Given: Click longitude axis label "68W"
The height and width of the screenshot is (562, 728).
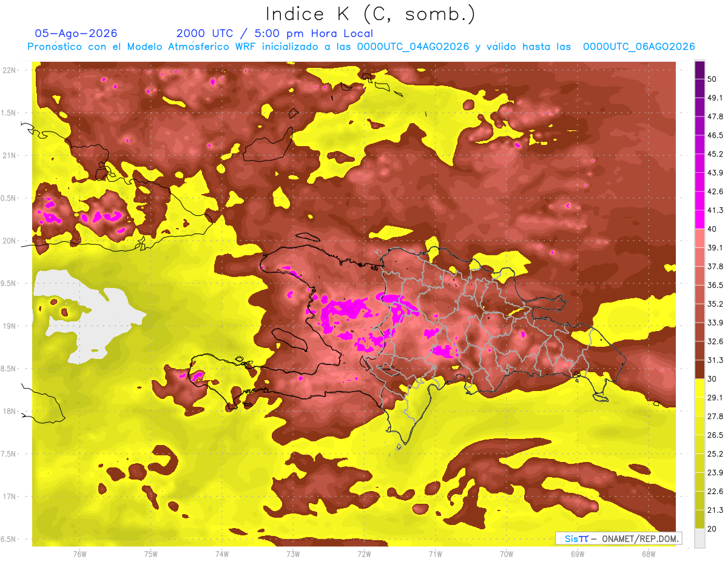Looking at the screenshot, I should tap(649, 554).
